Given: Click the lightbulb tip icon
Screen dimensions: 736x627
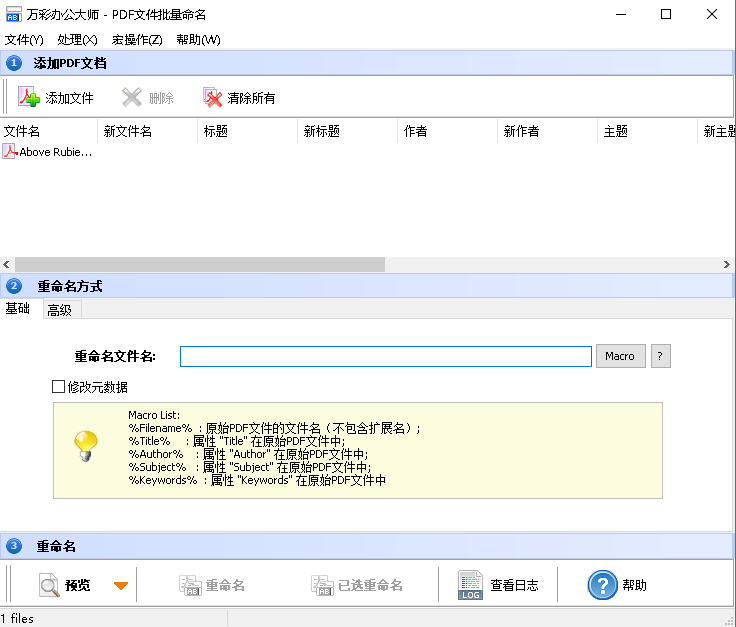Looking at the screenshot, I should coord(85,446).
